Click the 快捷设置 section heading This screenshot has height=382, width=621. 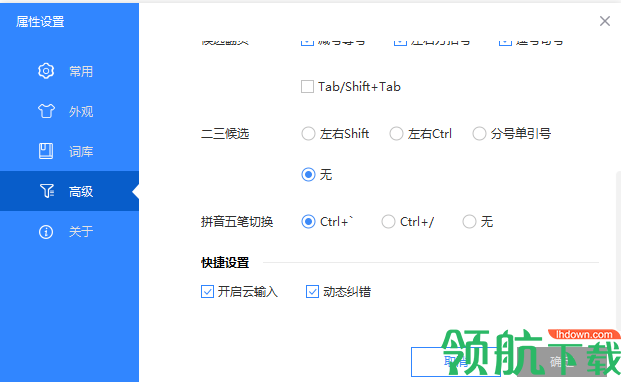coord(225,262)
